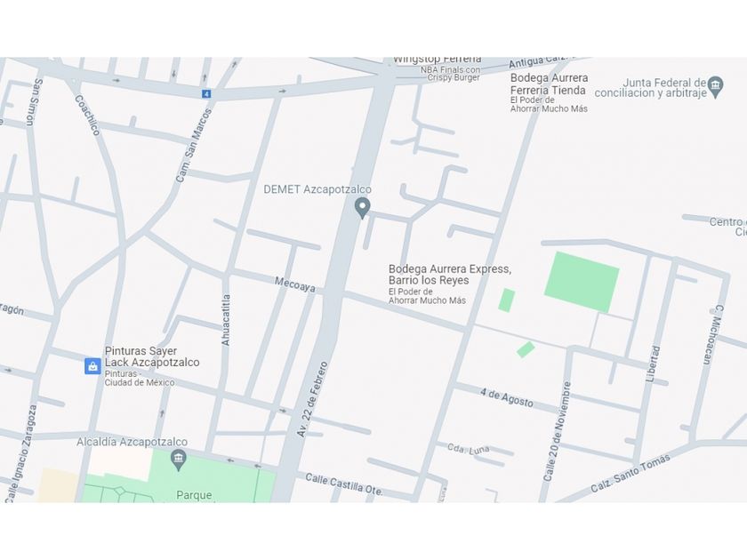Open the Junta Federal de conciliacion pin
Viewport: 747px width, 560px height.
pos(716,87)
